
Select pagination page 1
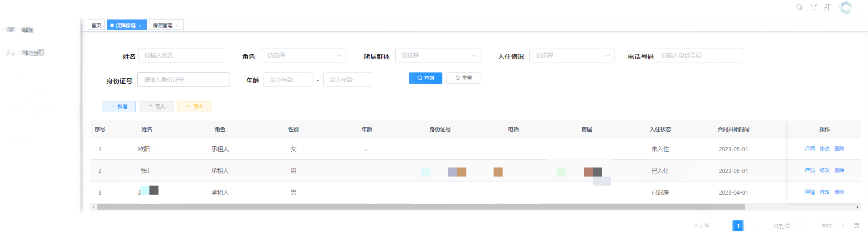click(738, 225)
